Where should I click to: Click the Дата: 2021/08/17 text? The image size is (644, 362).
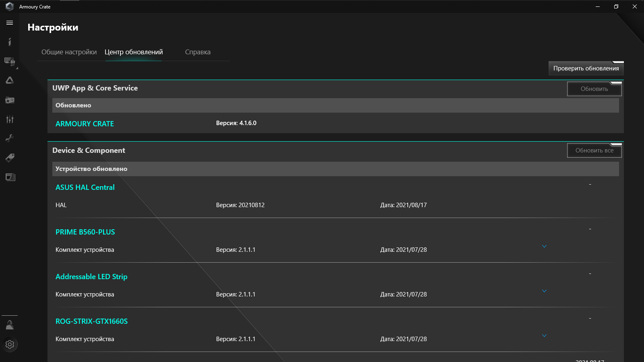click(x=404, y=205)
